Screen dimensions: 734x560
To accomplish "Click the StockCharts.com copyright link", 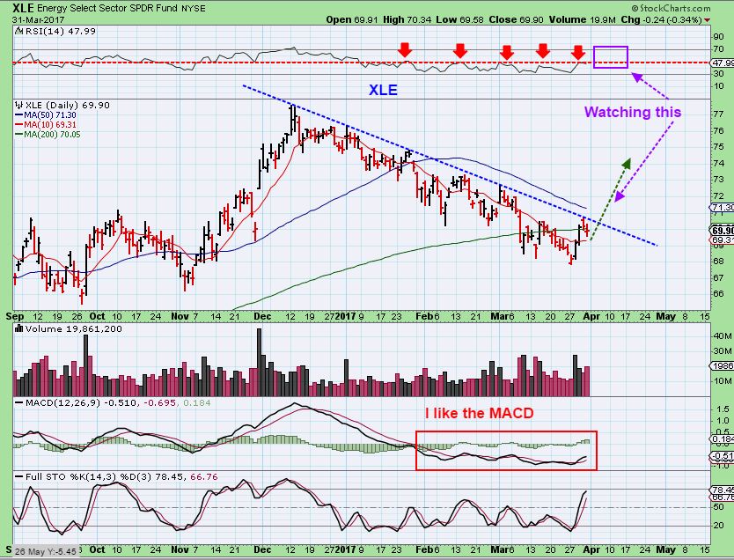I will click(x=671, y=8).
